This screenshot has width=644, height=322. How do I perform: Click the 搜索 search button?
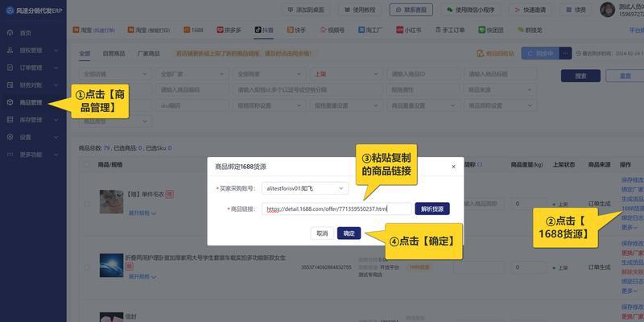(580, 76)
